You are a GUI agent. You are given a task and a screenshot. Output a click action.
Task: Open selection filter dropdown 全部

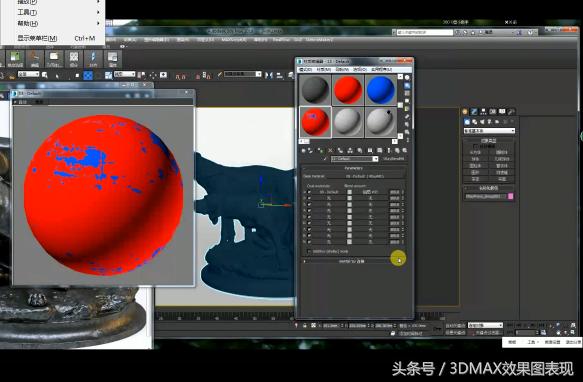[29, 74]
